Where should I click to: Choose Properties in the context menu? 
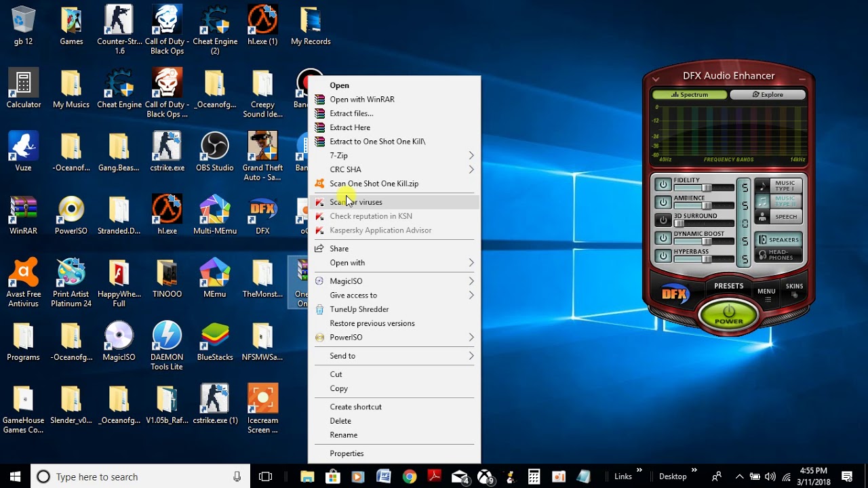tap(394, 453)
